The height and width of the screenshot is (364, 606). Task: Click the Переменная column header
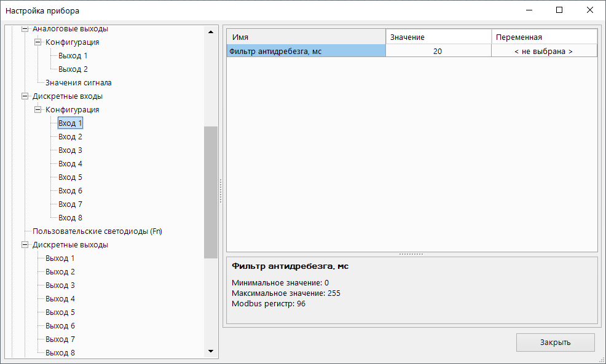pyautogui.click(x=543, y=37)
